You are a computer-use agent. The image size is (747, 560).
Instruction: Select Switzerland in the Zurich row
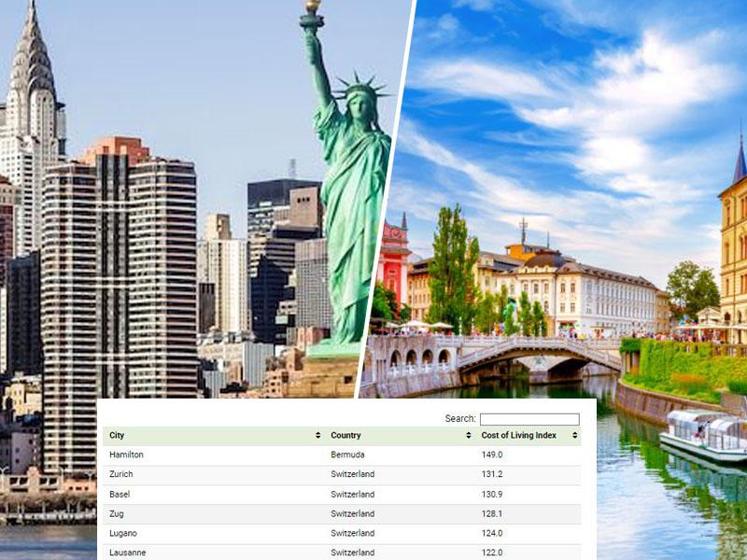click(353, 474)
